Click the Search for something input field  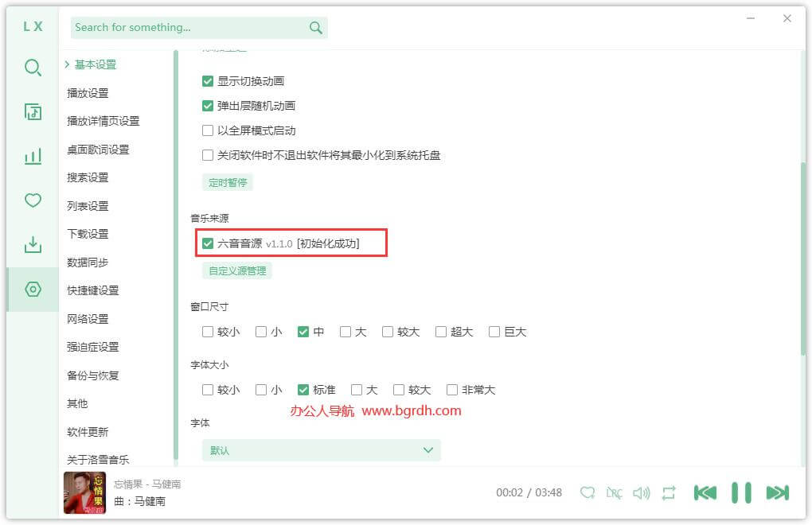pos(189,28)
